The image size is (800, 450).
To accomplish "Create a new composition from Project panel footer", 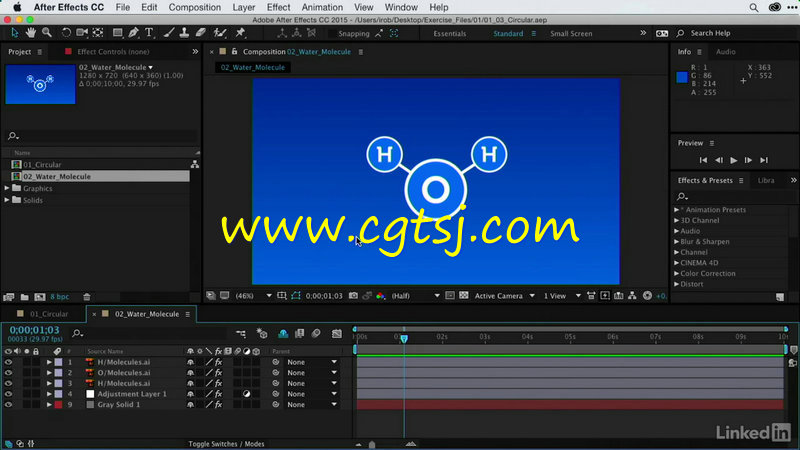I will 40,297.
